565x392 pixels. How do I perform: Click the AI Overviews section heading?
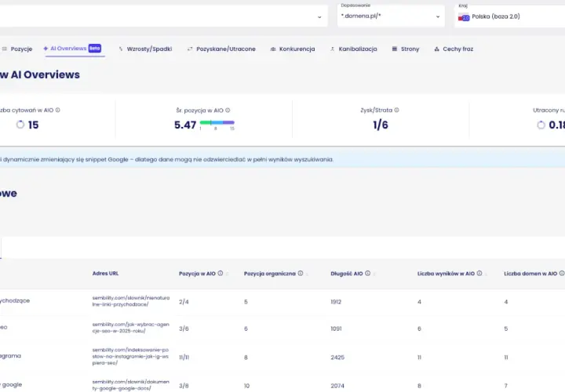pos(40,74)
